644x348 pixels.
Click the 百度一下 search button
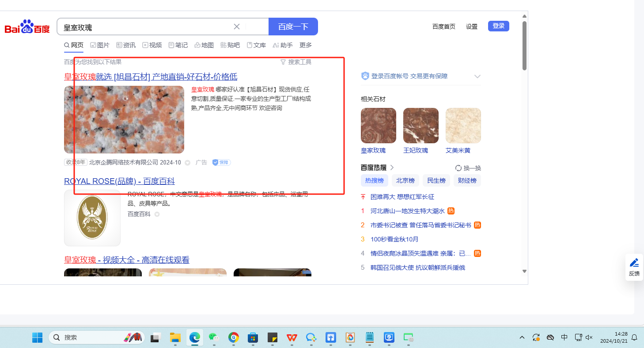click(x=293, y=27)
